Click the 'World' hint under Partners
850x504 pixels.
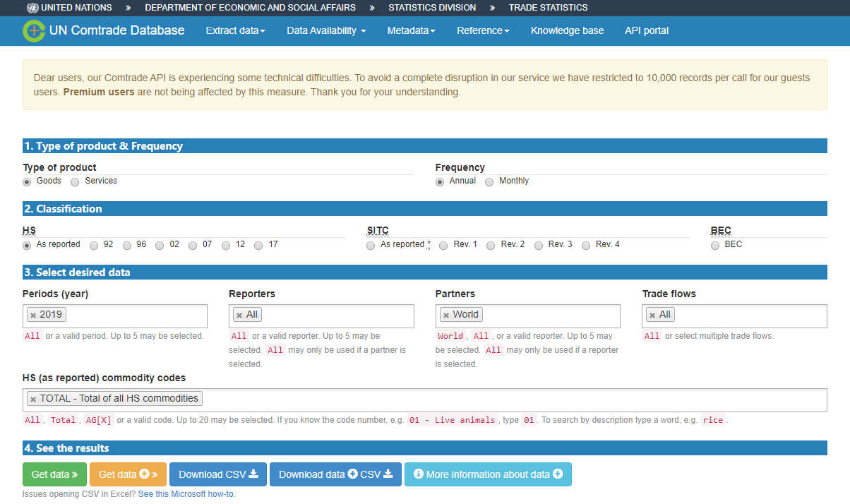click(450, 336)
